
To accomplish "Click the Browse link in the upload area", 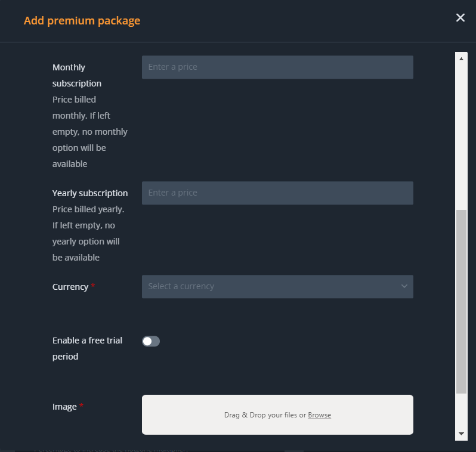I will 319,415.
